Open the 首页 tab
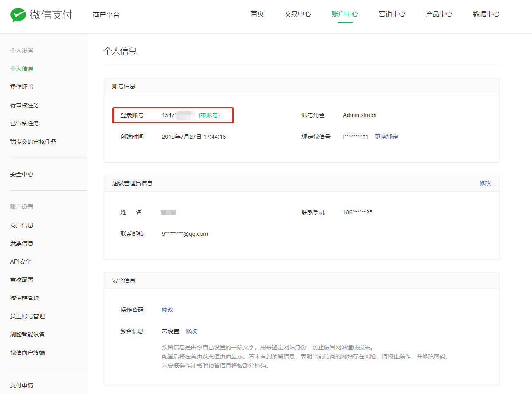The image size is (532, 394). coord(257,14)
